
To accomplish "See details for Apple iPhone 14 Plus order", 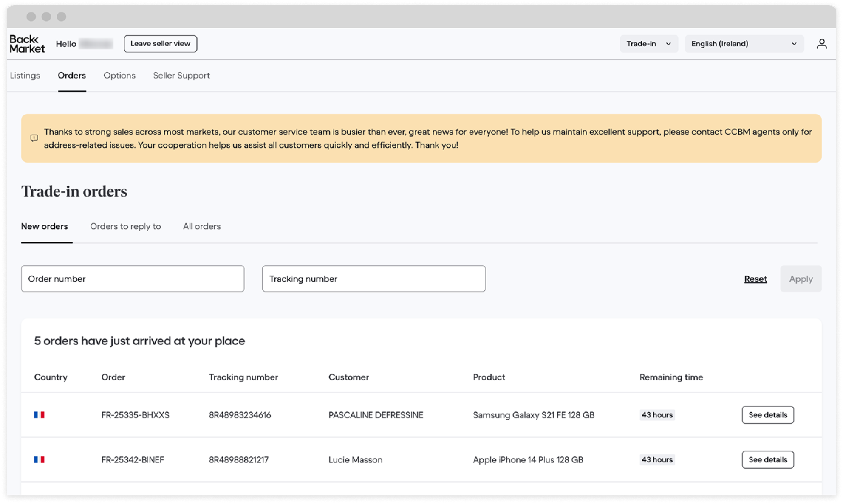I will coord(767,459).
